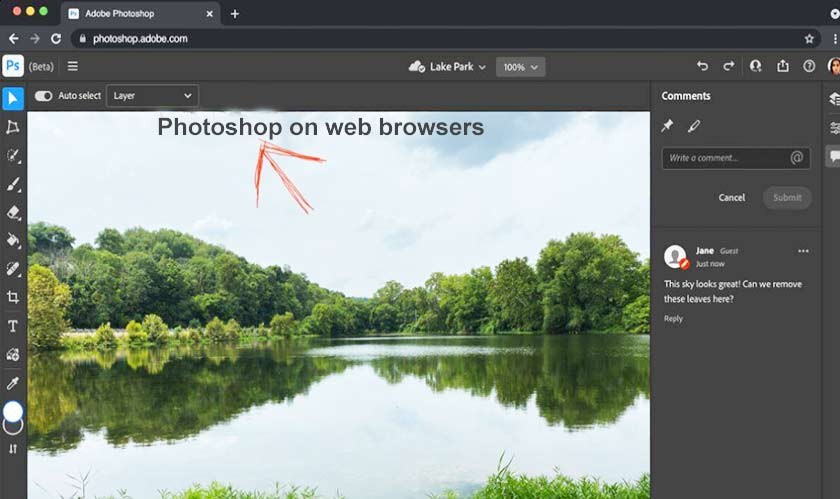Select the Eyedropper tool
The height and width of the screenshot is (499, 840).
coord(13,383)
